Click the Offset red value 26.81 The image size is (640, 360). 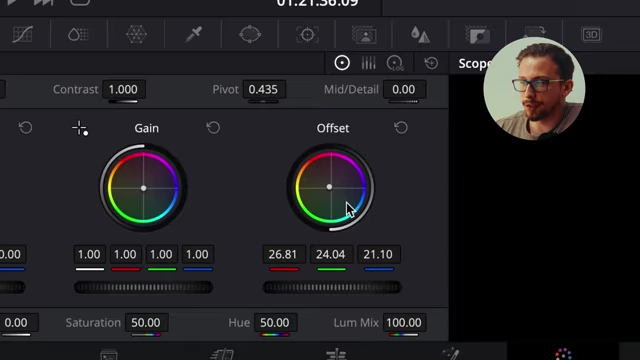pos(283,254)
